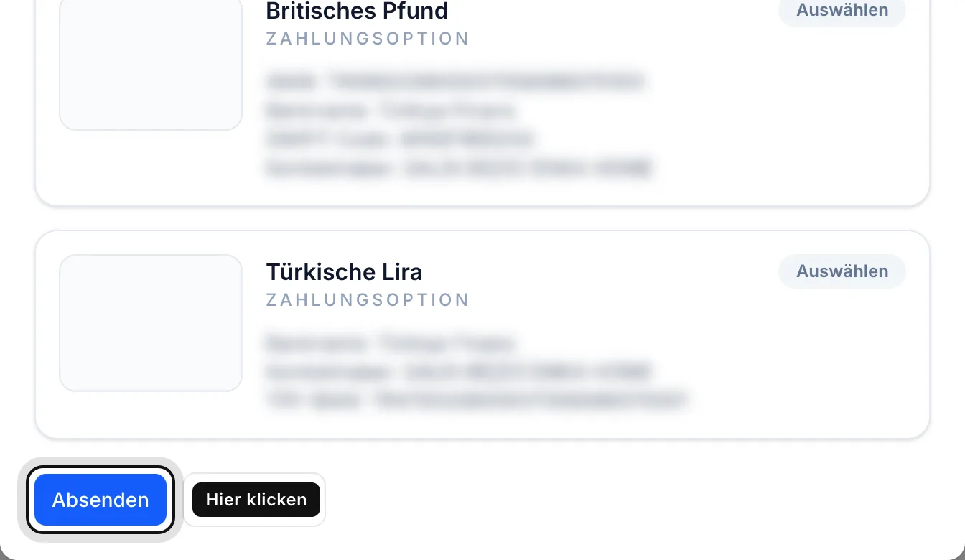Click the blue Absenden button
The image size is (965, 560).
point(101,500)
